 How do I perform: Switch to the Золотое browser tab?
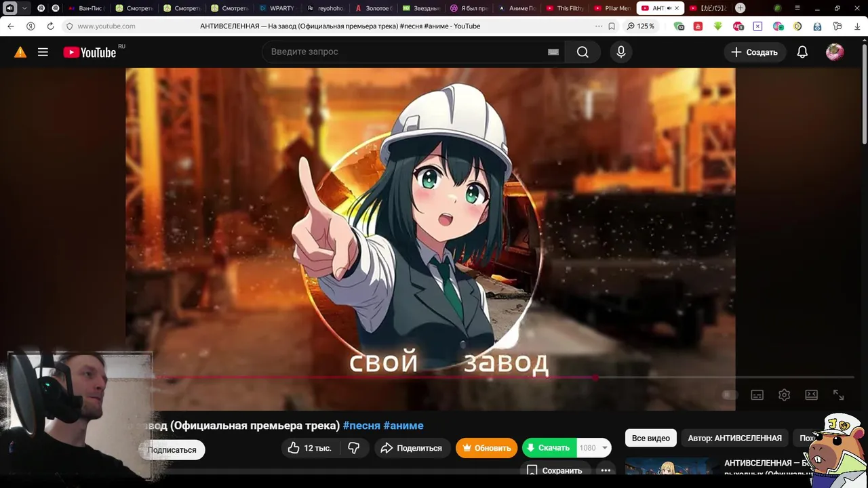pyautogui.click(x=373, y=8)
